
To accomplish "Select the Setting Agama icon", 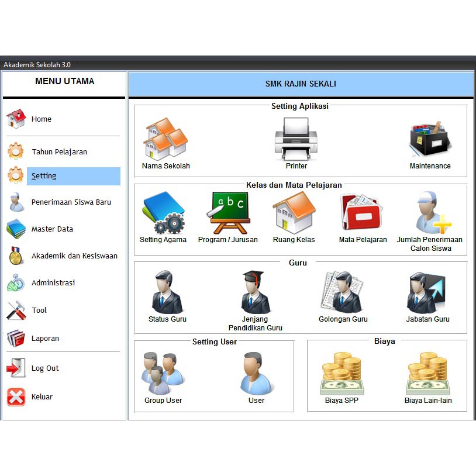I will coord(163,213).
